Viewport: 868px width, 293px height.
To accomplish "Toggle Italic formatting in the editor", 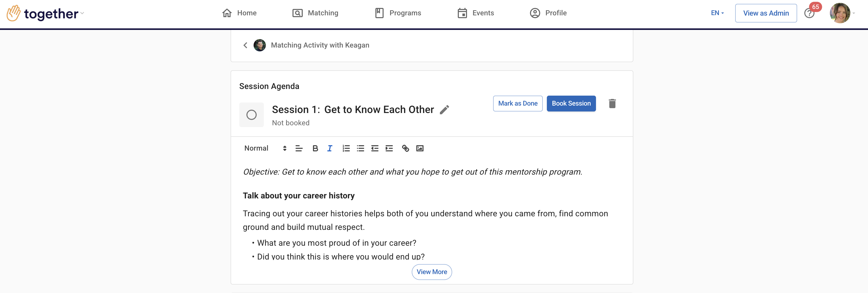I will coord(330,149).
